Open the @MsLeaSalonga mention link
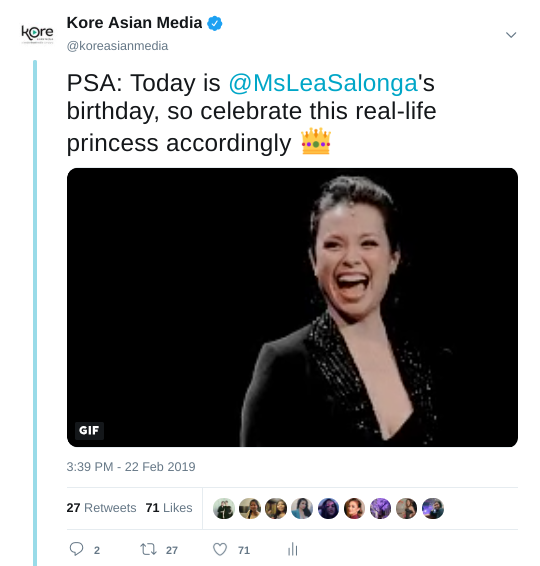540x566 pixels. click(x=323, y=83)
